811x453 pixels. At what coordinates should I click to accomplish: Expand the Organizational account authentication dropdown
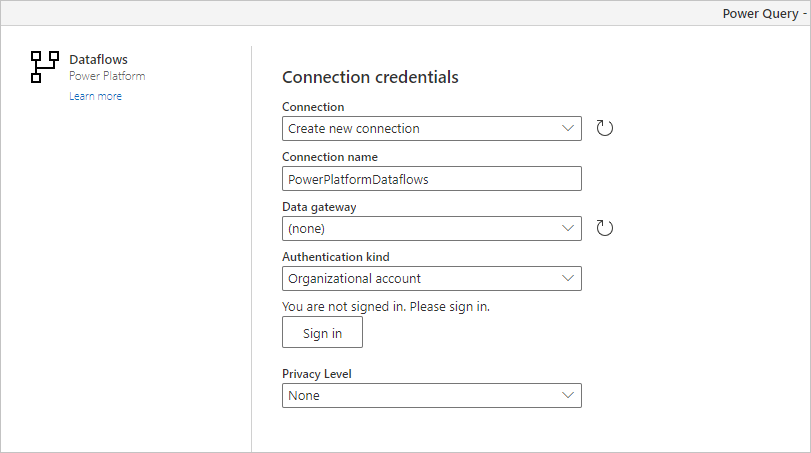coord(431,278)
